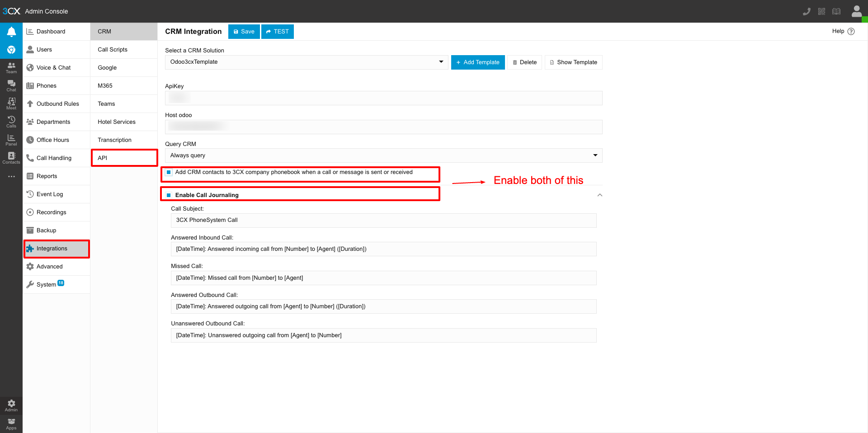868x433 pixels.
Task: Open Backup section
Action: point(57,231)
